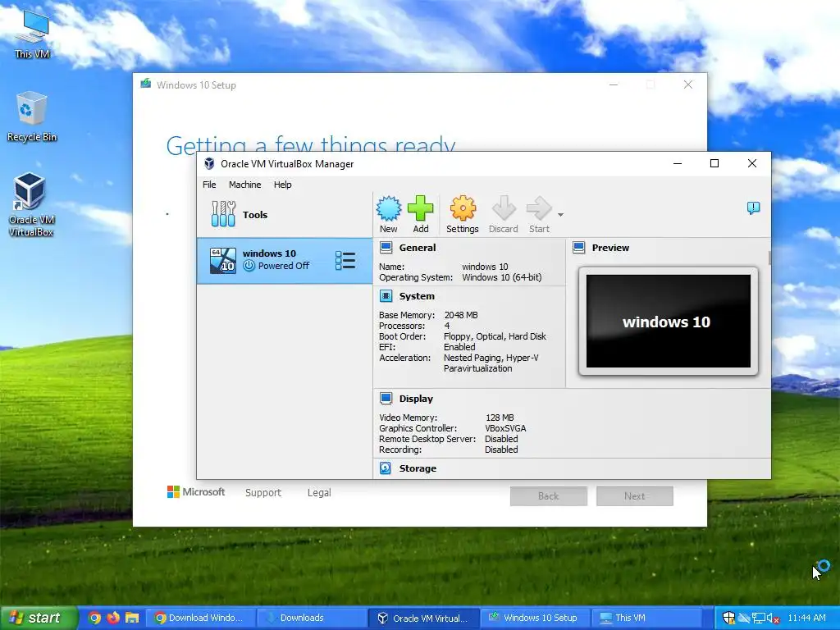Screen dimensions: 840x630
Task: Click the Legal link in Windows 10 Setup
Action: [319, 493]
